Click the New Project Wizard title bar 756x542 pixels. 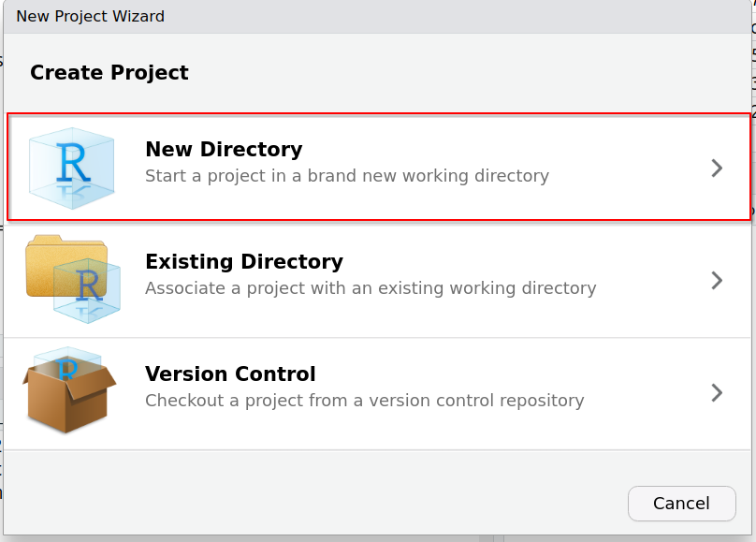tap(377, 17)
